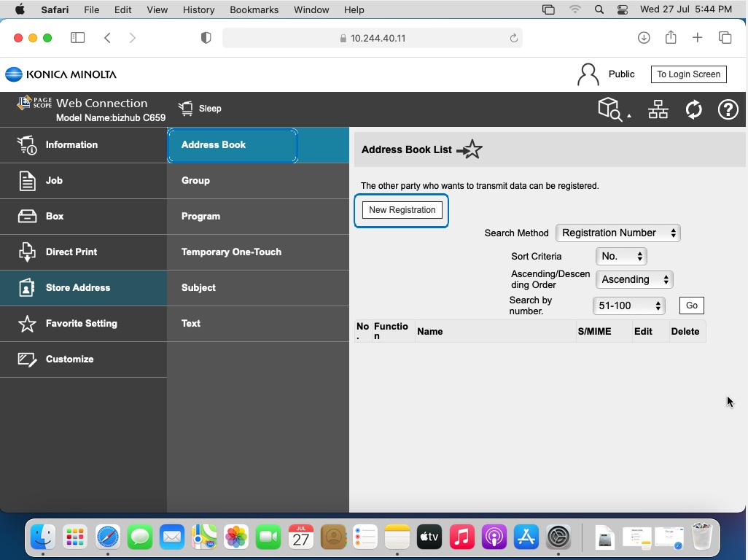748x560 pixels.
Task: Open Safari downloads icon
Action: [x=644, y=38]
